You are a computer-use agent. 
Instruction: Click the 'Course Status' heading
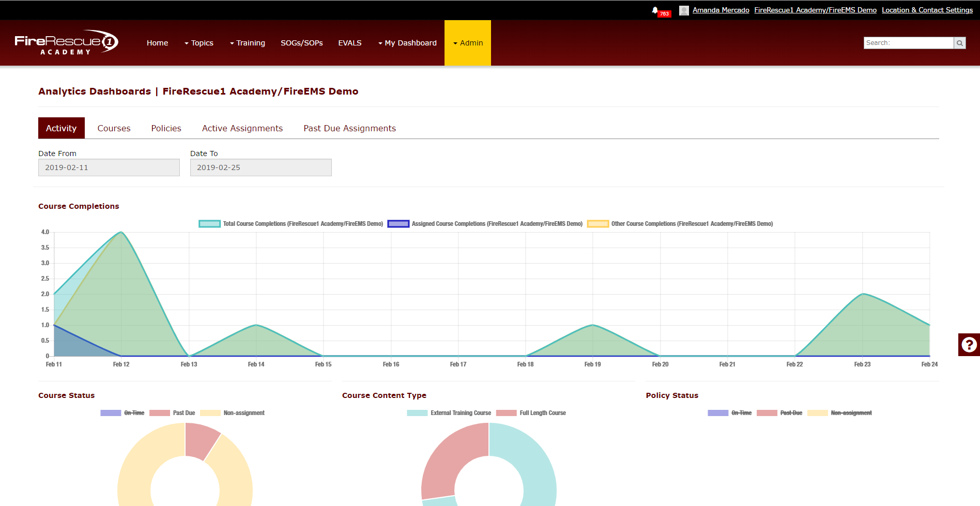[x=66, y=395]
